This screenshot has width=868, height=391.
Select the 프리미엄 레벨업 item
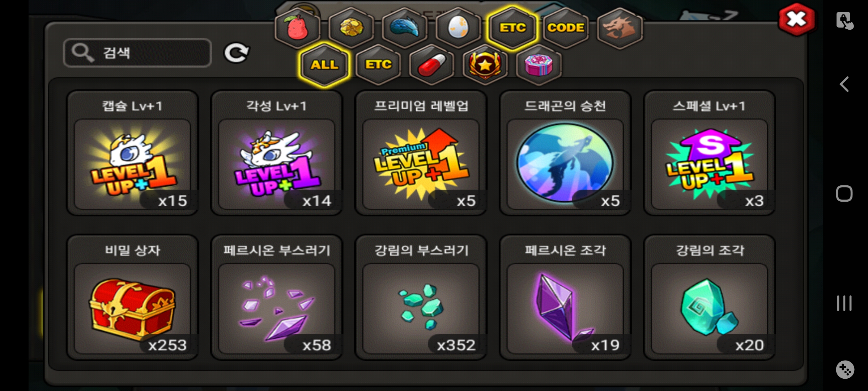(x=421, y=153)
